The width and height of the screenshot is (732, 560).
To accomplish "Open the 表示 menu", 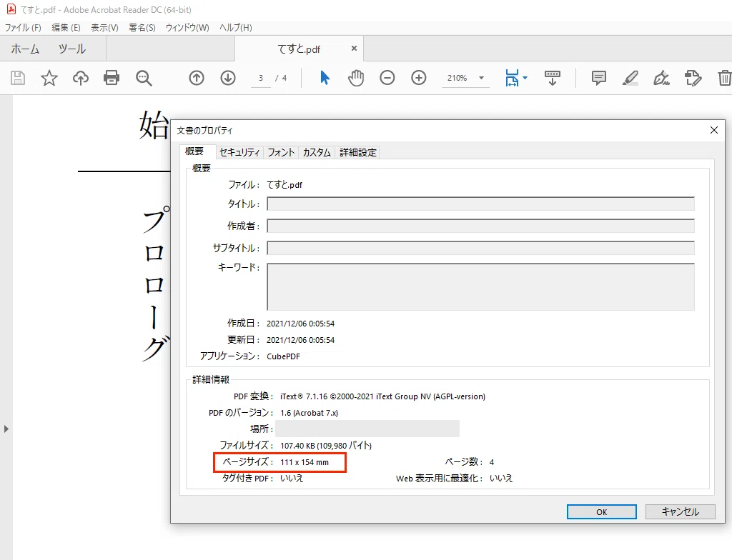I will (x=104, y=28).
